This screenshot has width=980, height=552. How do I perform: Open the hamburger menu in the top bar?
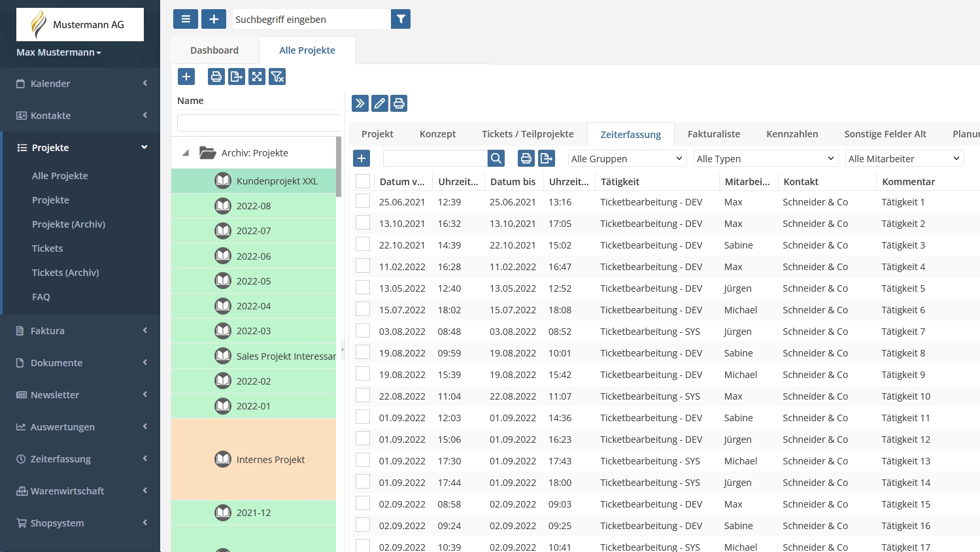tap(186, 19)
